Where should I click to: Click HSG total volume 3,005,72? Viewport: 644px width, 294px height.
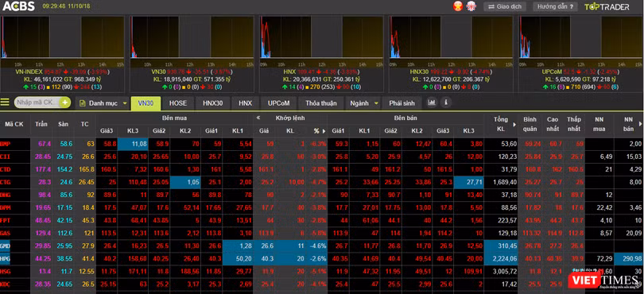pos(502,271)
